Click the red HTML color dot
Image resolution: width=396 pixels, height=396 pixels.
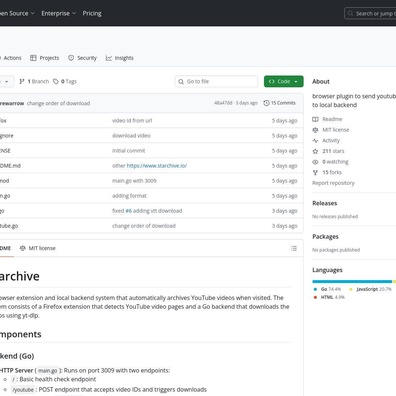click(315, 297)
